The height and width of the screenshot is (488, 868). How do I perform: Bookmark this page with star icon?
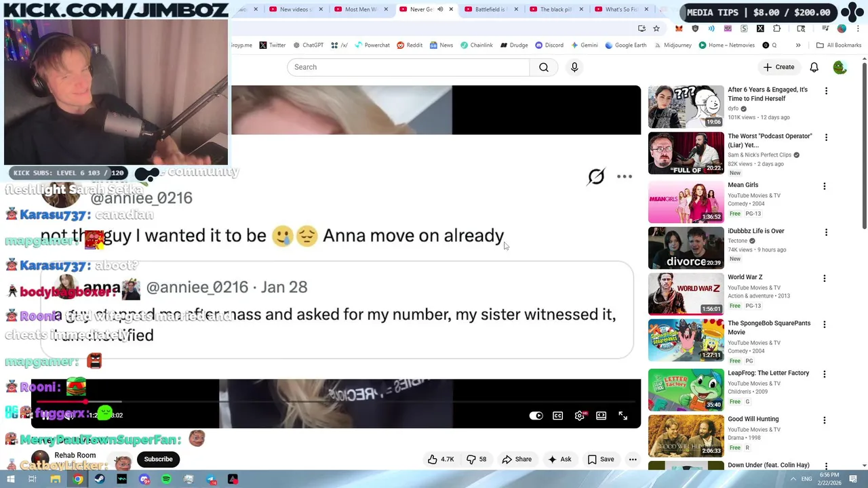[x=656, y=28]
